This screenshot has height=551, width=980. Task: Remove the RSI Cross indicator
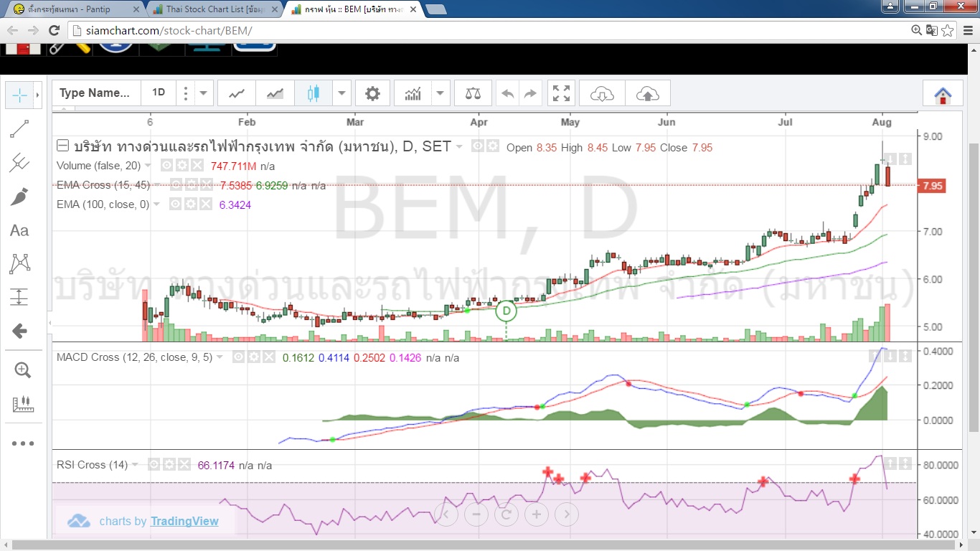pyautogui.click(x=184, y=464)
